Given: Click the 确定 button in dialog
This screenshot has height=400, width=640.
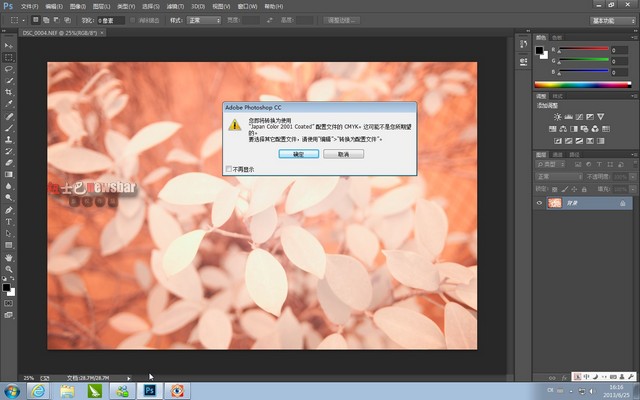Looking at the screenshot, I should [299, 155].
